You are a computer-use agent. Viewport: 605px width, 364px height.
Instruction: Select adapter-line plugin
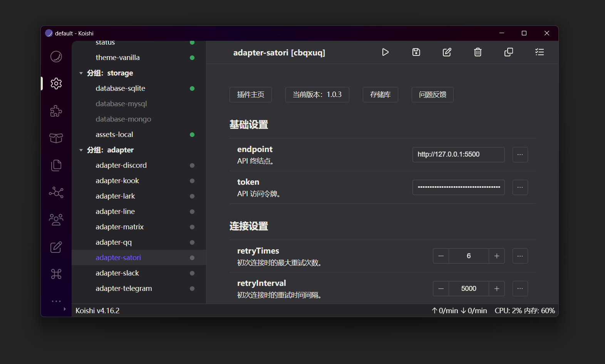139,212
